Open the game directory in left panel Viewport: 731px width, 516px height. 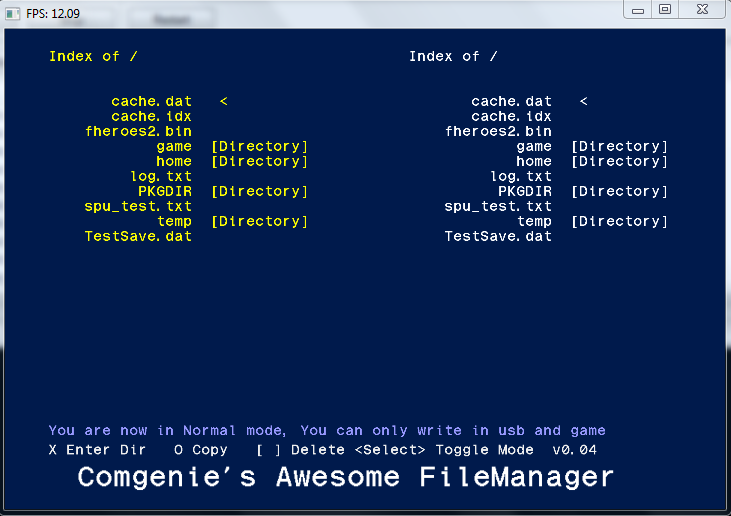[174, 146]
